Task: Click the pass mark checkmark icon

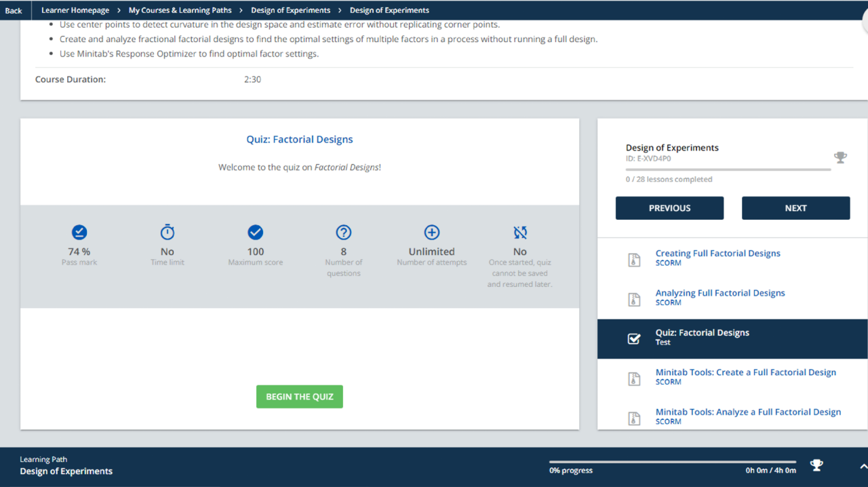Action: pyautogui.click(x=79, y=233)
